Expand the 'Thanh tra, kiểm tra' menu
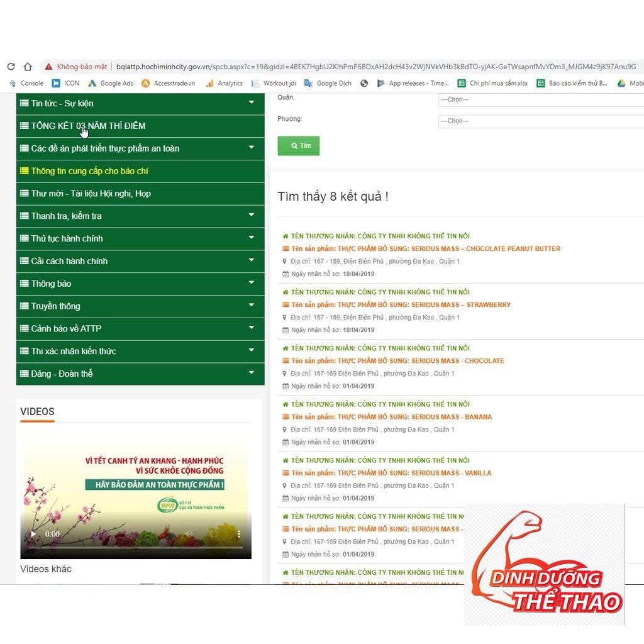Viewport: 644px width, 644px height. tap(251, 216)
